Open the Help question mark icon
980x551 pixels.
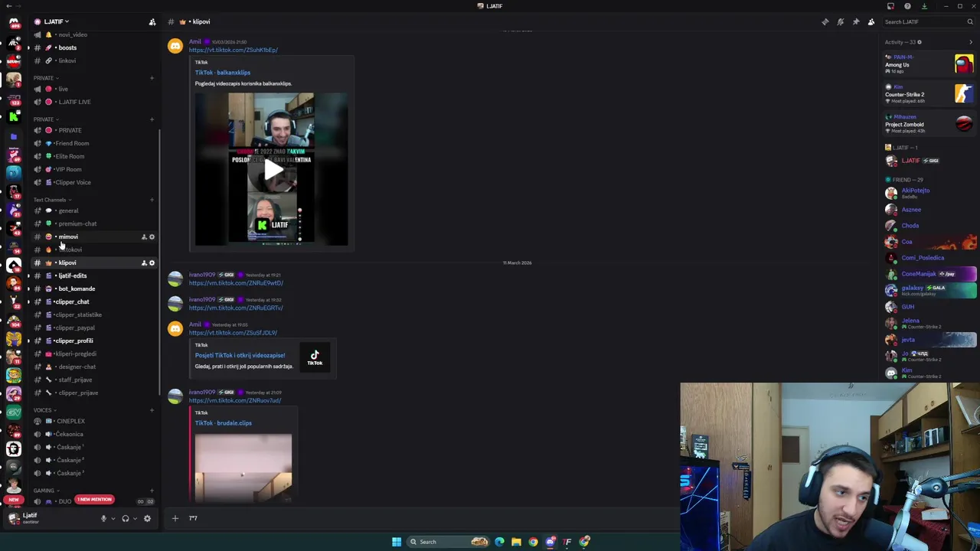click(907, 6)
